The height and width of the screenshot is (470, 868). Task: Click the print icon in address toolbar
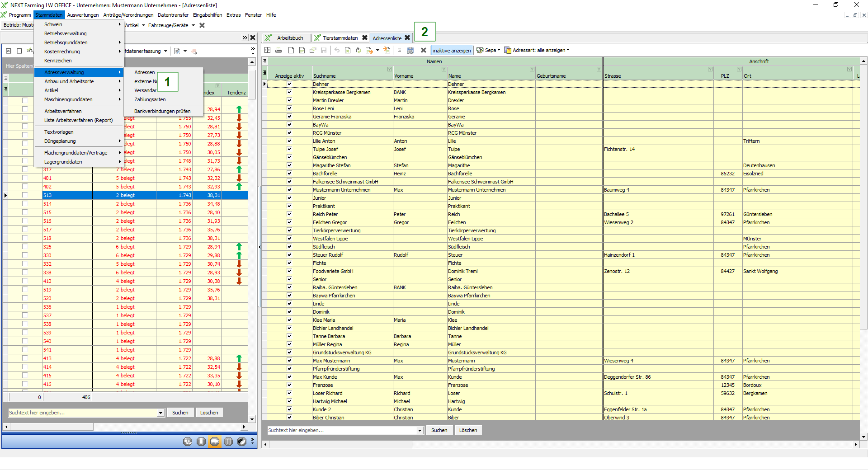278,50
